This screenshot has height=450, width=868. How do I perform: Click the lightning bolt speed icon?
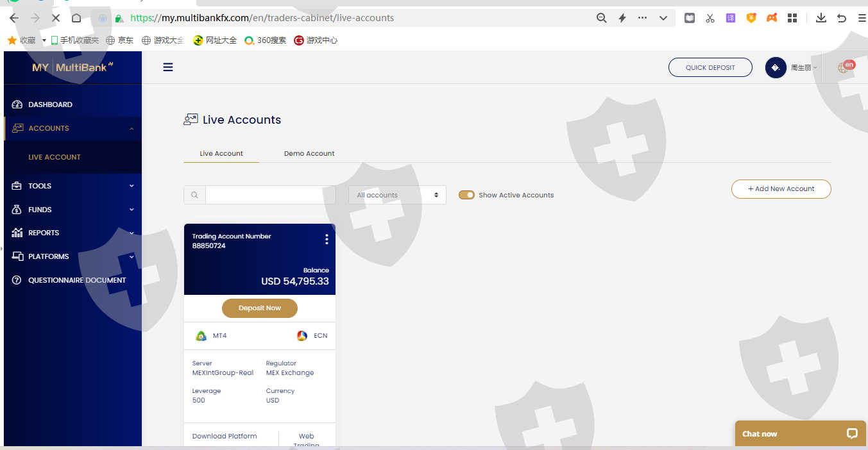click(x=622, y=18)
